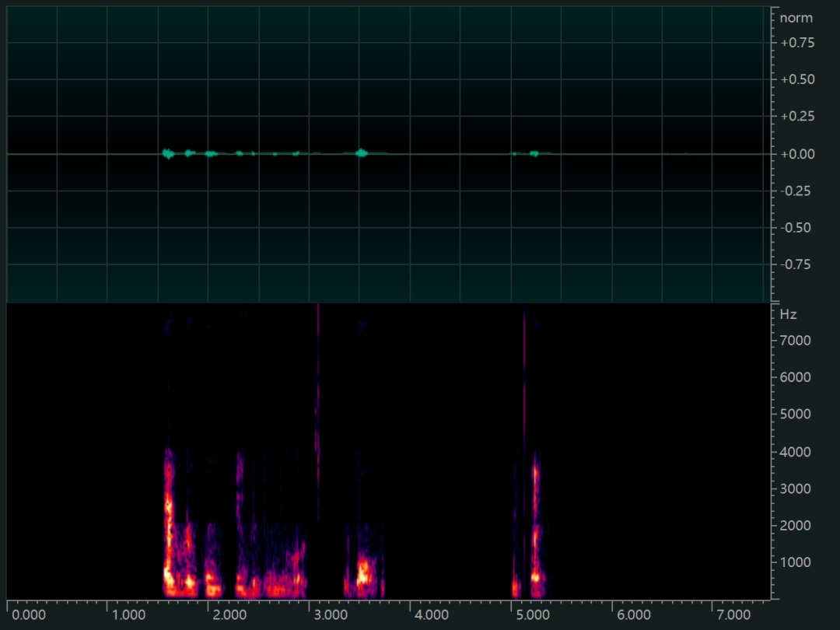Screen dimensions: 840x630
Task: Click the first waveform burst near 1.6 seconds
Action: 168,153
